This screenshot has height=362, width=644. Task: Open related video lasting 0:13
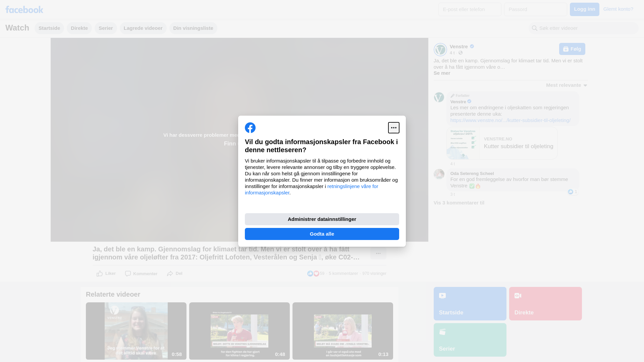coord(343,331)
